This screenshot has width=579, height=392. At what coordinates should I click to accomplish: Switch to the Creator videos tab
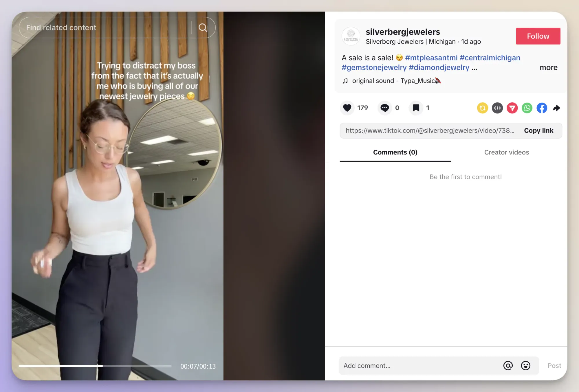[507, 152]
